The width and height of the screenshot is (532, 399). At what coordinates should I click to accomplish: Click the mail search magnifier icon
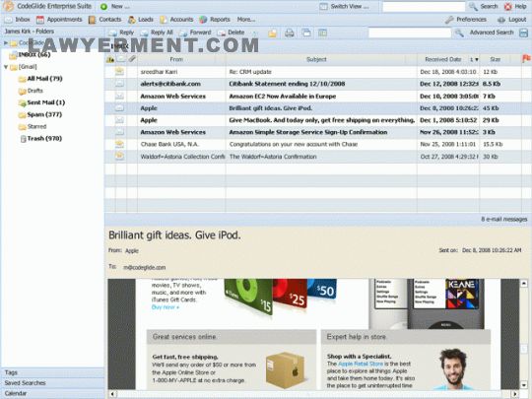[459, 33]
